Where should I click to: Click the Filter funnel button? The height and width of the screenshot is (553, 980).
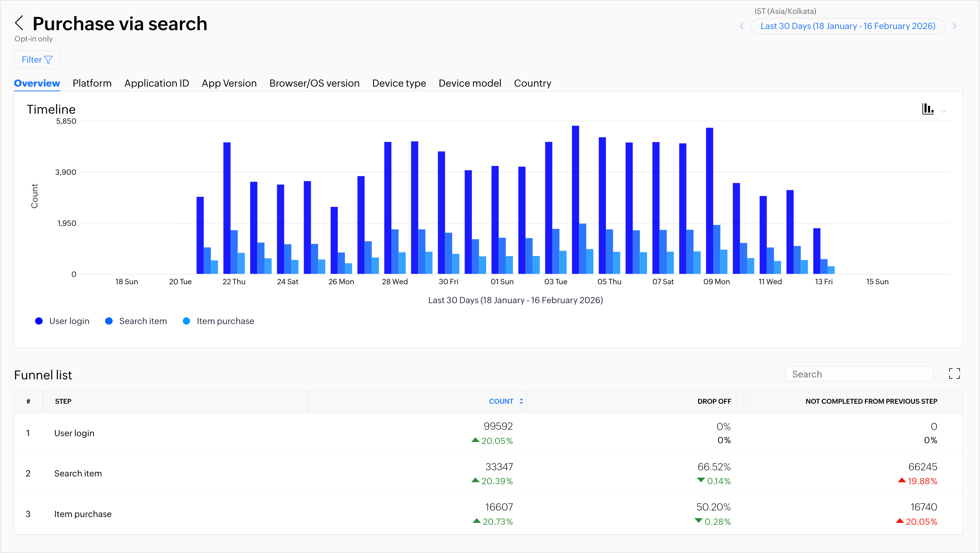(37, 60)
